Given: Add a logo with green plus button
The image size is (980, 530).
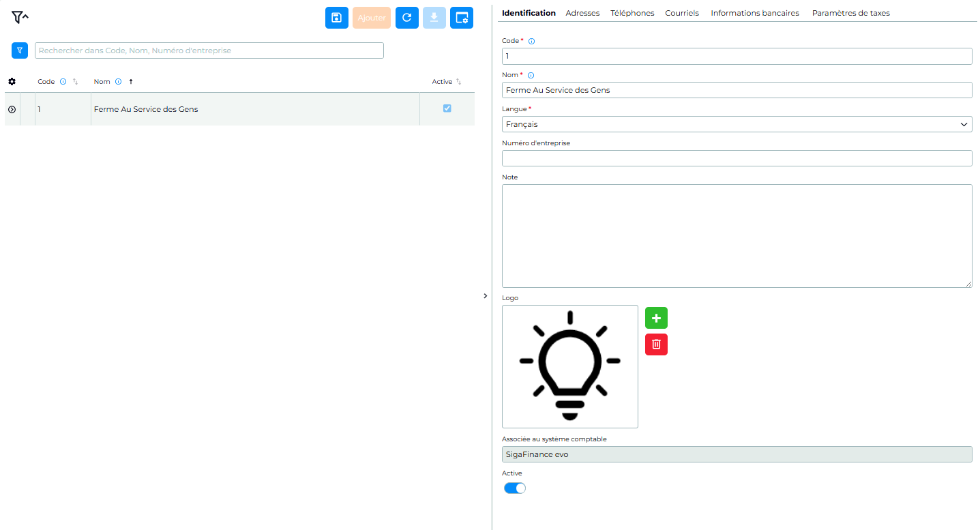Looking at the screenshot, I should (656, 318).
